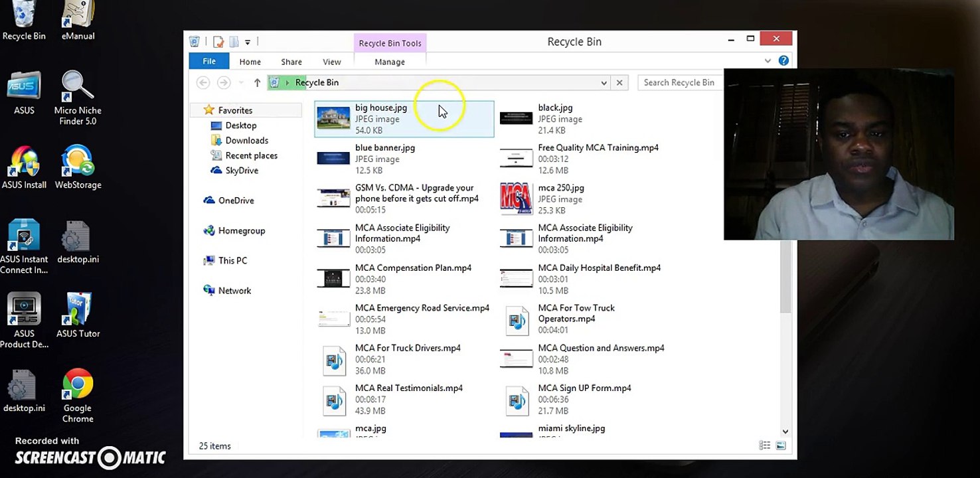
Task: Clear the address bar with X button
Action: tap(619, 82)
